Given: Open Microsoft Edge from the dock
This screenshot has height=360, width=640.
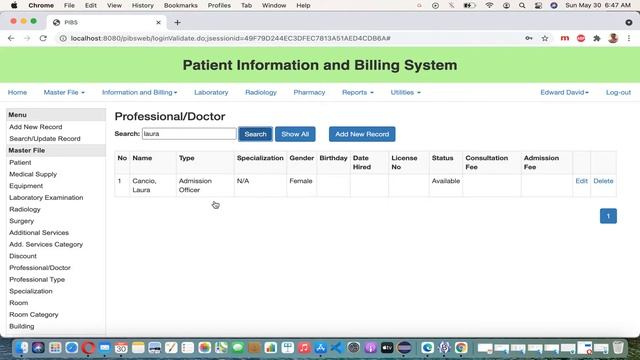Looking at the screenshot, I should point(427,348).
